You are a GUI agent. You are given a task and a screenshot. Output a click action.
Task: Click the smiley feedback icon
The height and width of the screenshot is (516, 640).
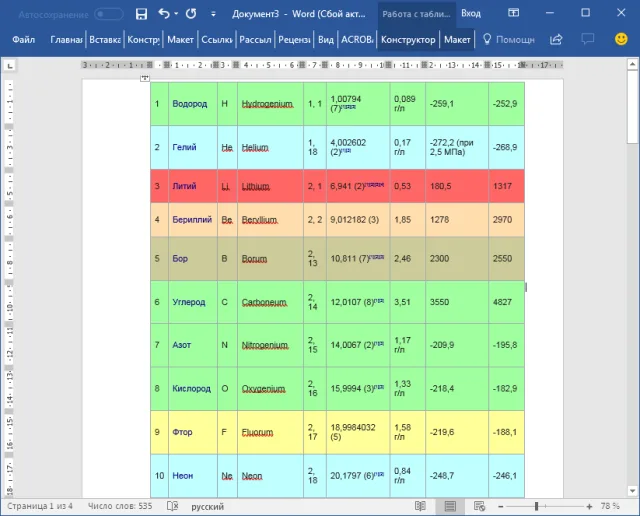pyautogui.click(x=621, y=39)
